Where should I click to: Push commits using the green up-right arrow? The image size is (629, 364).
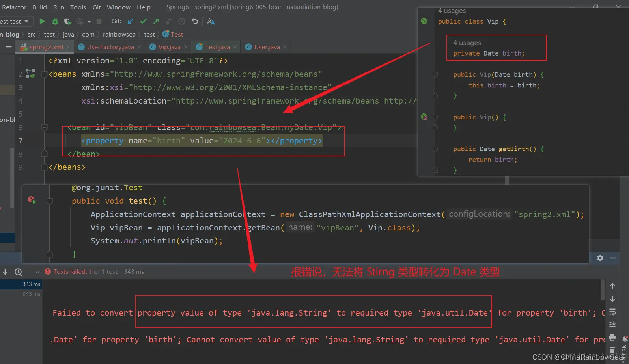coord(156,21)
